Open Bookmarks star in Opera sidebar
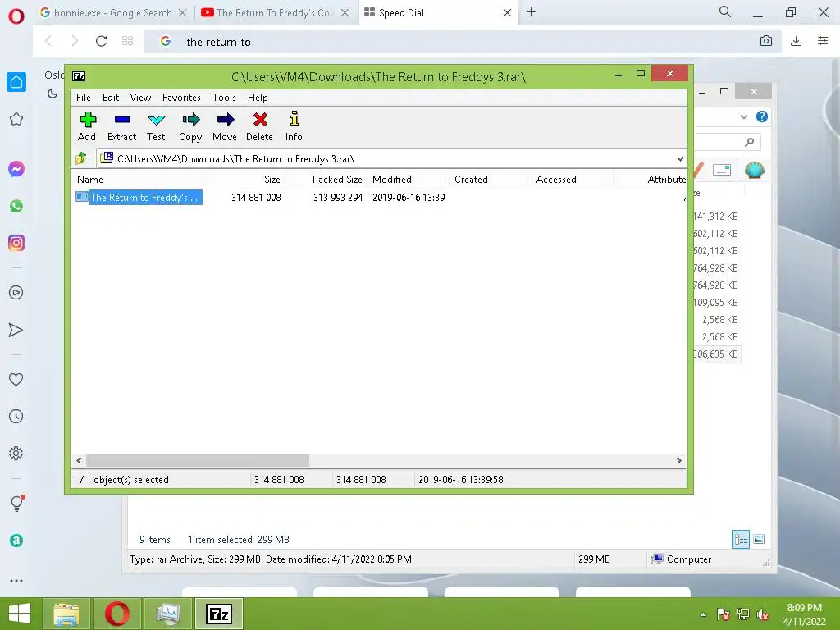Screen dimensions: 840x630 click(16, 119)
